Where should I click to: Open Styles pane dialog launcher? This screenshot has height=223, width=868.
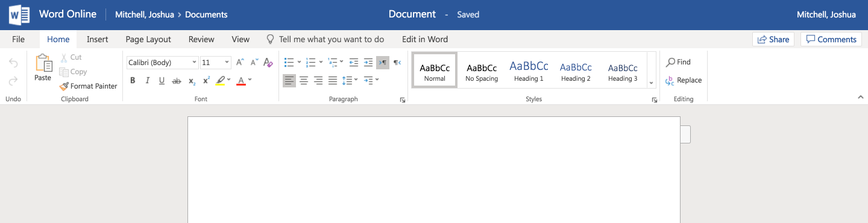point(654,100)
